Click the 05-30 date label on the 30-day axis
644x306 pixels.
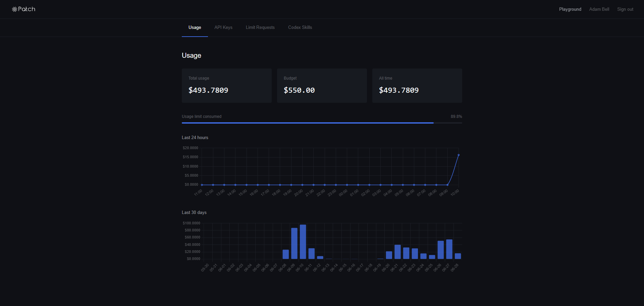click(x=205, y=268)
